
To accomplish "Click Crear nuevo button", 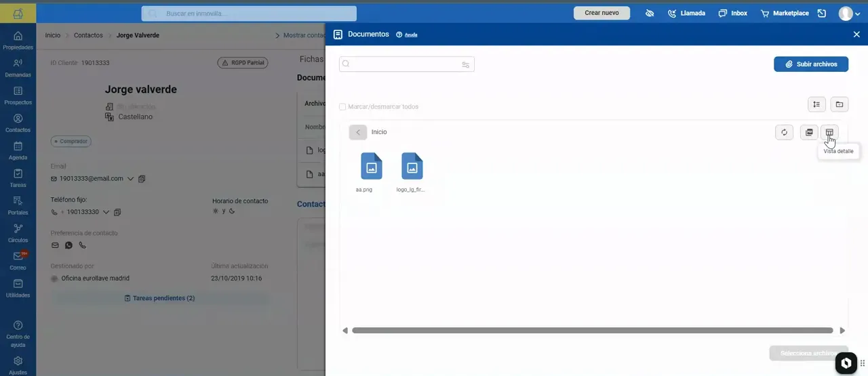I will click(x=601, y=13).
